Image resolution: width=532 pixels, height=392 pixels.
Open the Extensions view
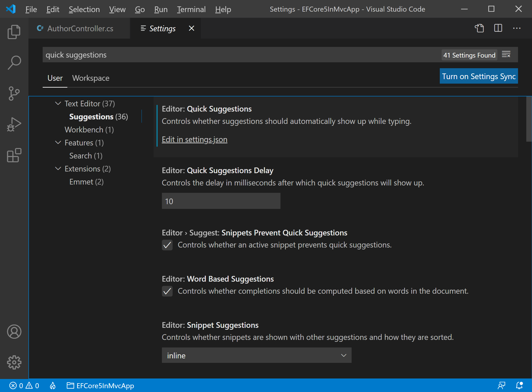[x=14, y=155]
